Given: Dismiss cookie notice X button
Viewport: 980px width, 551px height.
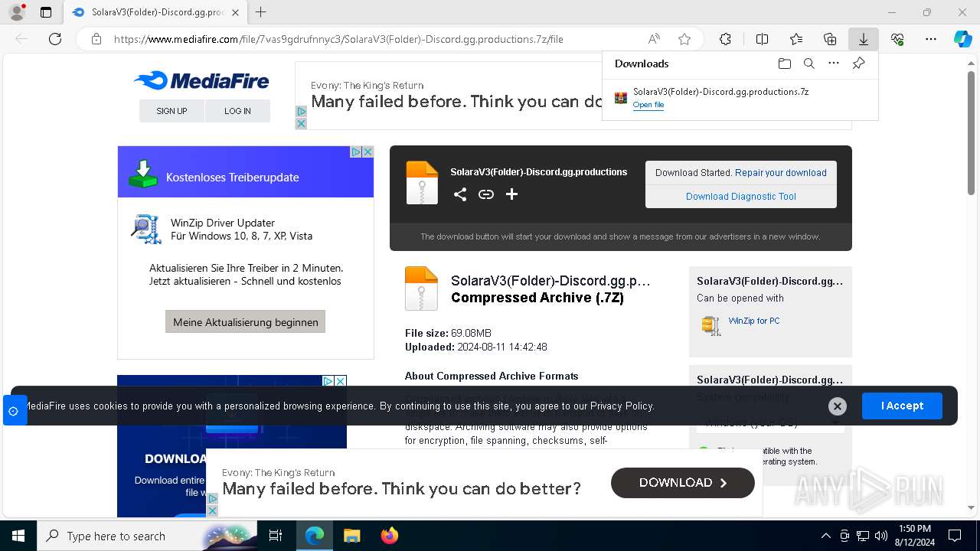Looking at the screenshot, I should (838, 406).
